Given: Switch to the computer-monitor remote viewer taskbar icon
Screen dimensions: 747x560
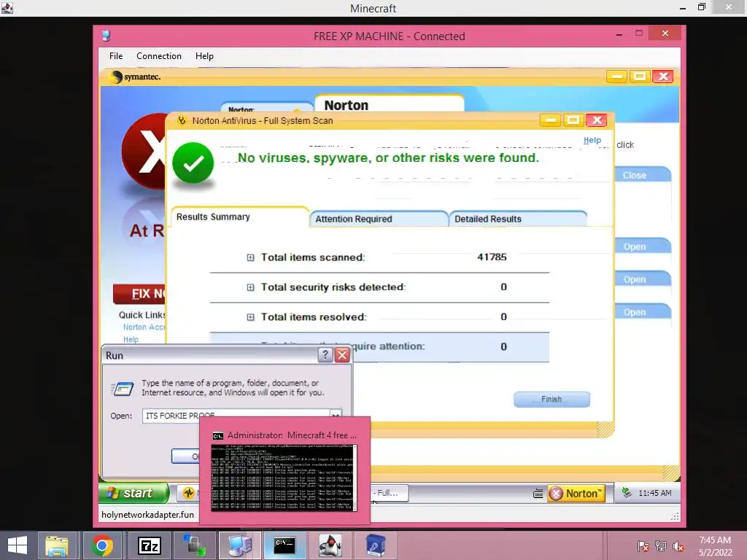Looking at the screenshot, I should pyautogui.click(x=239, y=545).
